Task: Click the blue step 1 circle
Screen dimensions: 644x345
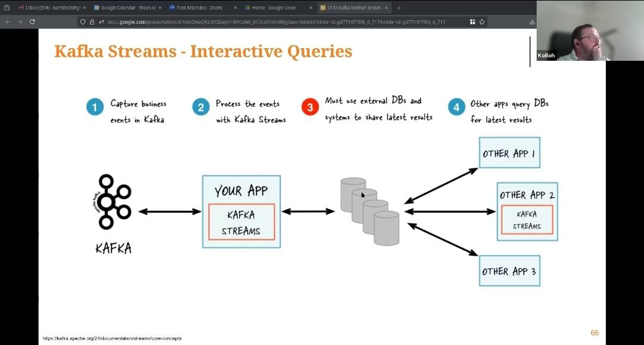Action: (x=95, y=107)
